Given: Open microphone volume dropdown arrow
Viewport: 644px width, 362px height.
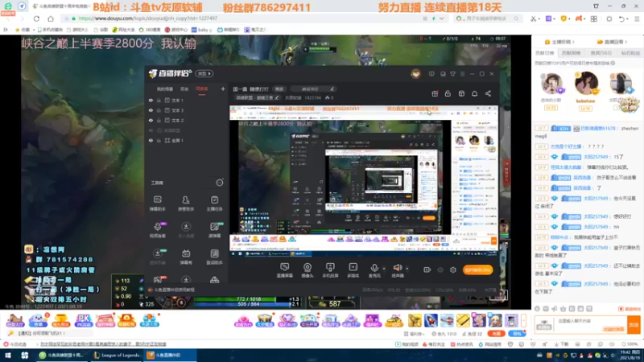Looking at the screenshot, I should [x=384, y=269].
